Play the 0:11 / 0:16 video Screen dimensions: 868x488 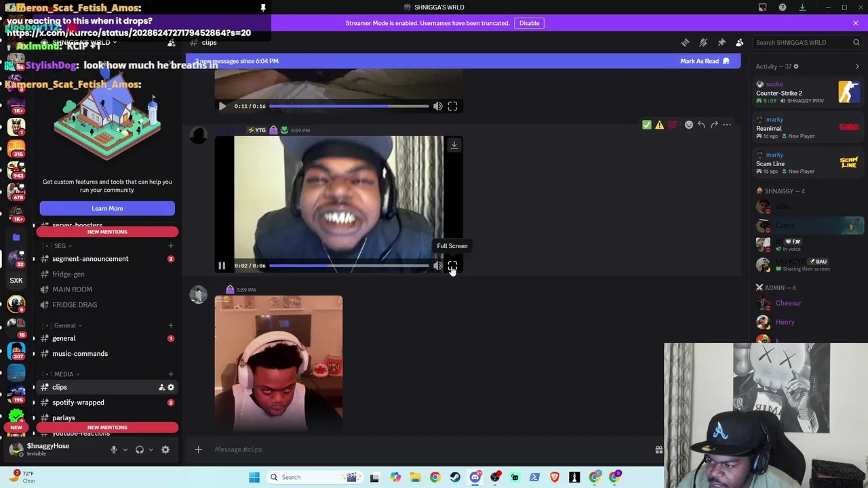[x=222, y=106]
